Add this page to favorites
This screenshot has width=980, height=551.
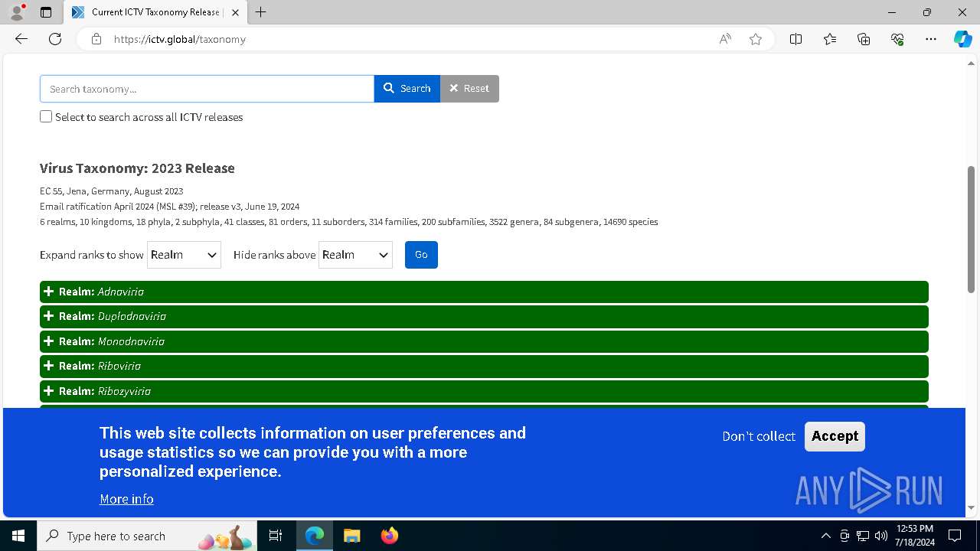click(x=756, y=39)
